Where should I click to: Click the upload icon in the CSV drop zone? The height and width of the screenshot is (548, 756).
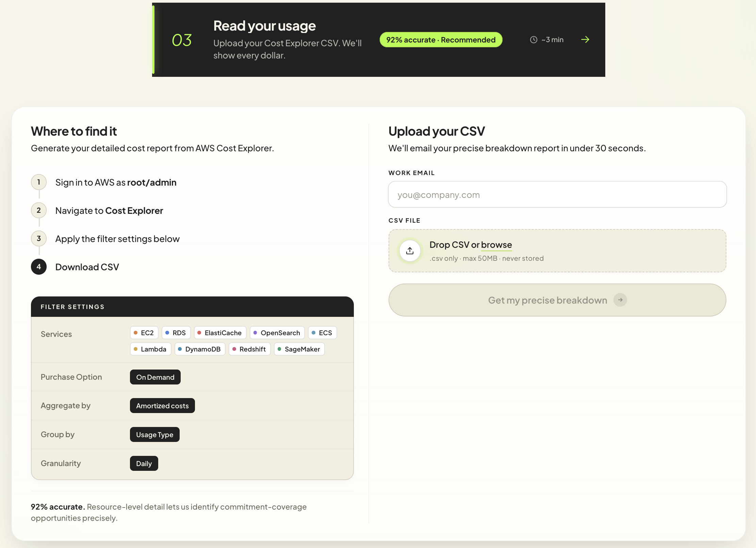point(410,251)
